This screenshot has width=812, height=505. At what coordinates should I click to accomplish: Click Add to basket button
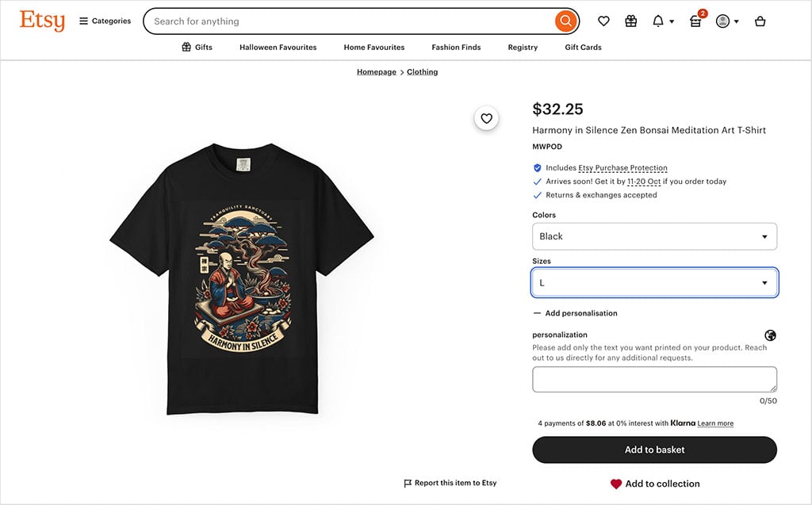pos(654,450)
